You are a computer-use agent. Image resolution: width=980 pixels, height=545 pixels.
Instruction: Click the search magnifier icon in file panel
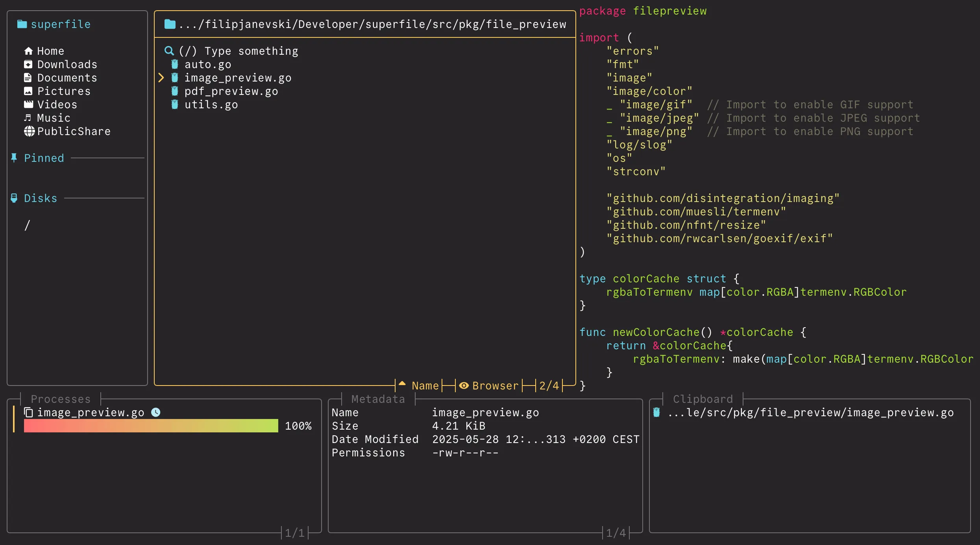(169, 50)
